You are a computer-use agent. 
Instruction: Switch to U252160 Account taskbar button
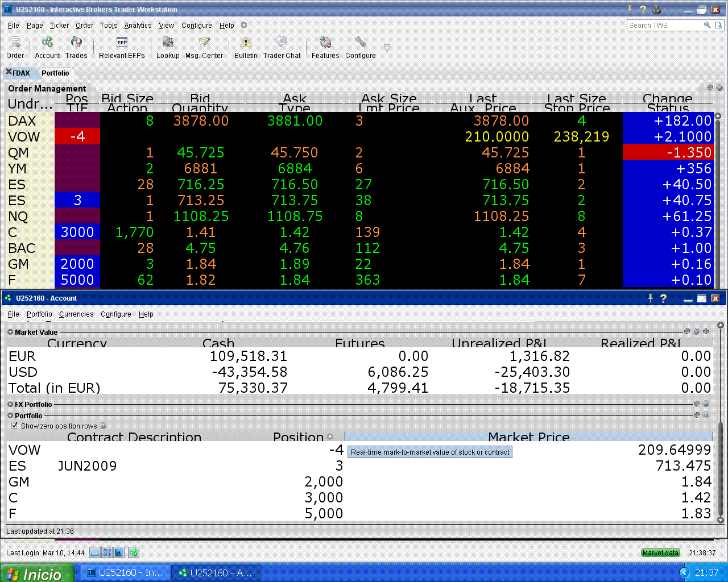[217, 573]
